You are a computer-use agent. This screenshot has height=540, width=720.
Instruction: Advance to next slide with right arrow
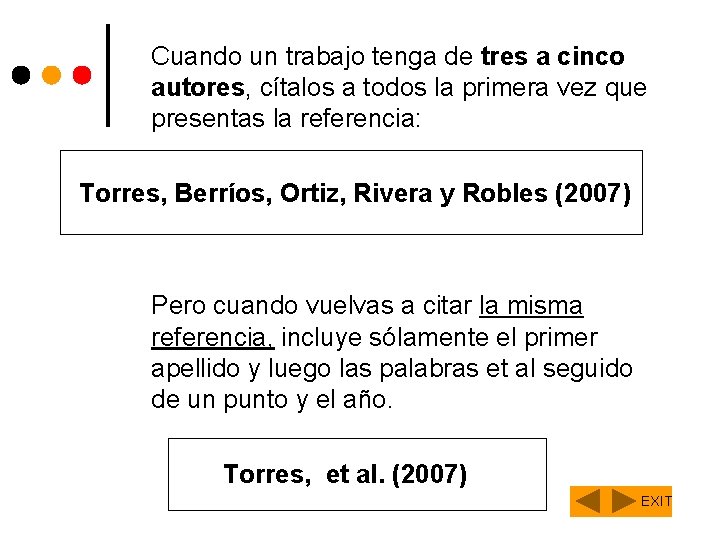(622, 501)
